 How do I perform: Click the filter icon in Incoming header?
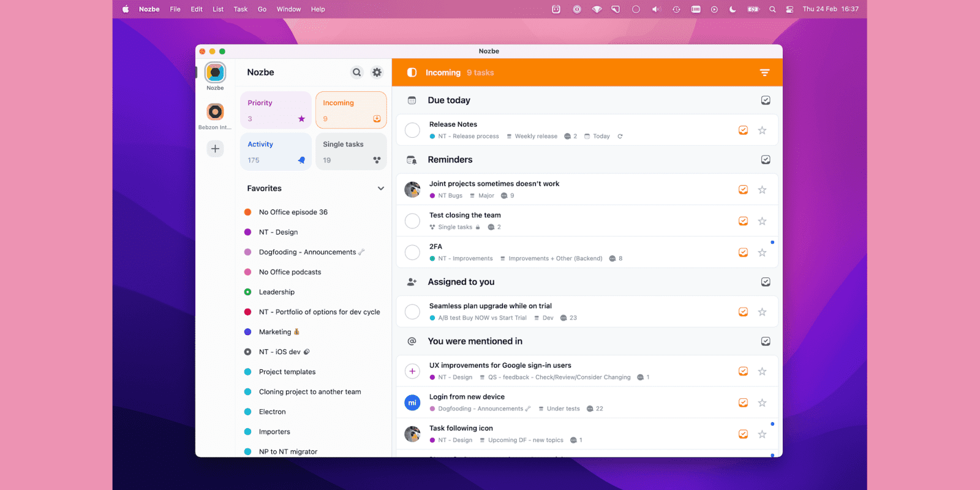coord(764,72)
